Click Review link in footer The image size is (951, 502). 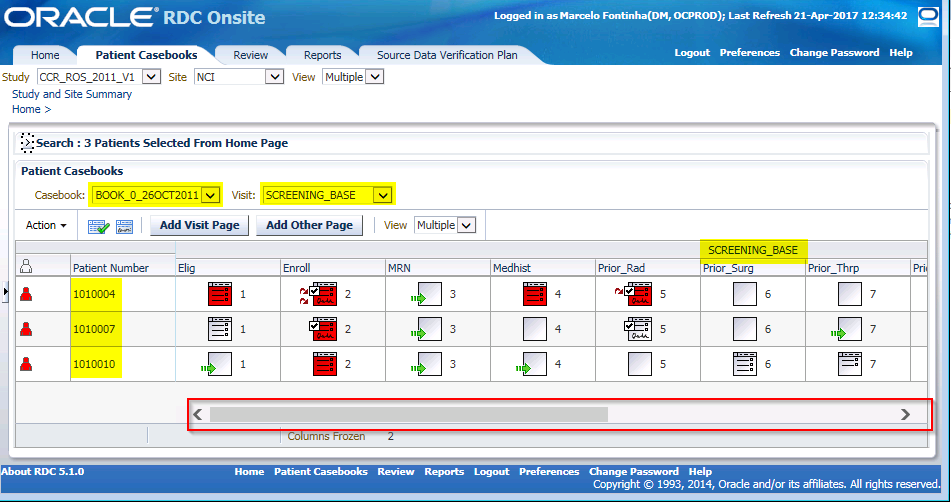click(x=395, y=471)
